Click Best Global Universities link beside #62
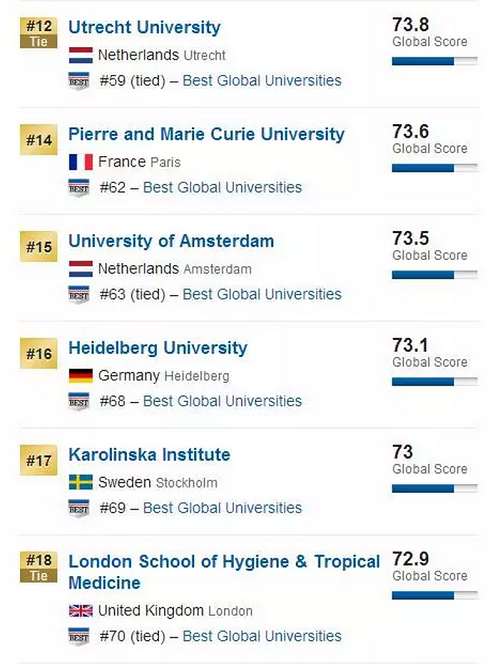This screenshot has width=500, height=665. click(222, 187)
